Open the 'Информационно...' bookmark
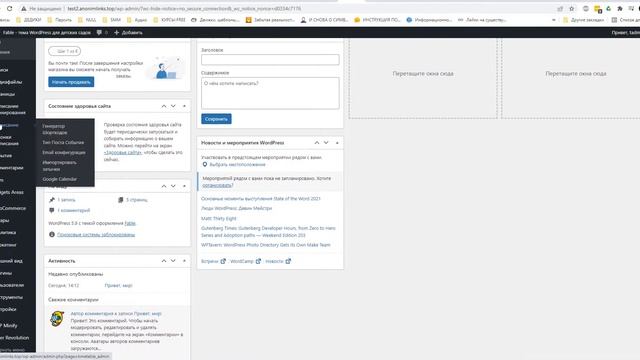Viewport: 640px width, 360px height. 429,20
